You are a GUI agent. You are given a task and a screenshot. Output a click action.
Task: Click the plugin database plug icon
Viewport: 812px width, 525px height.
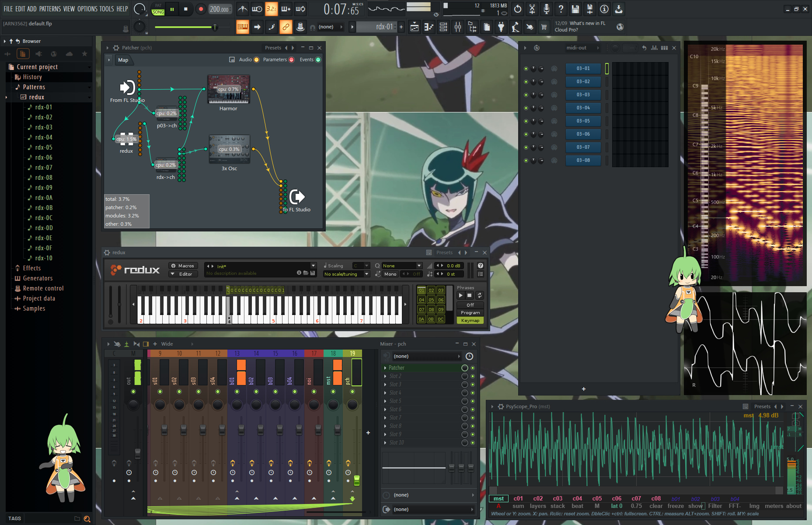pos(501,27)
